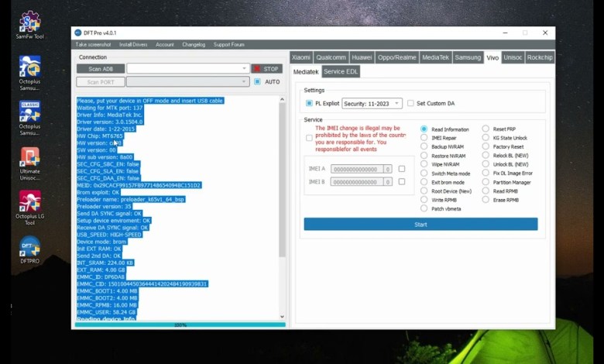Select the Reset FRP option
This screenshot has width=604, height=364.
[x=486, y=129]
